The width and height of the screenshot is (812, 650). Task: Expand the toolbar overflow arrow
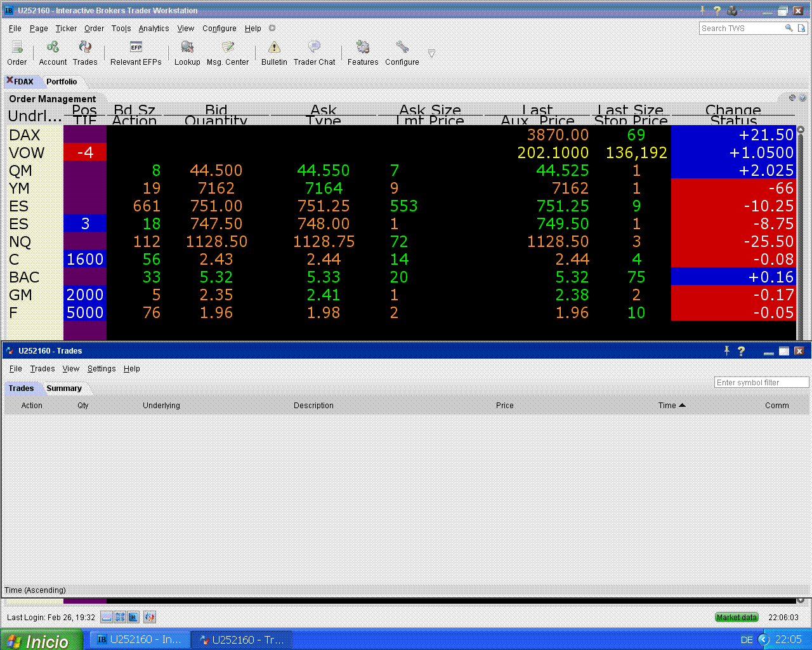click(x=431, y=53)
